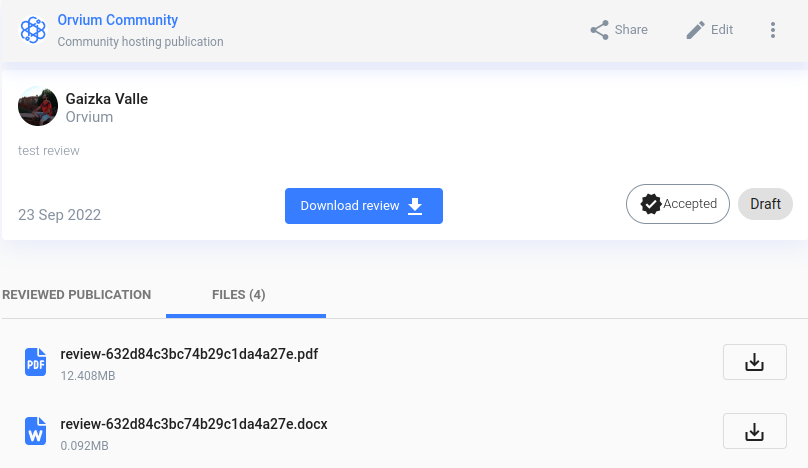808x468 pixels.
Task: Switch to the Reviewed Publication tab
Action: (x=77, y=295)
